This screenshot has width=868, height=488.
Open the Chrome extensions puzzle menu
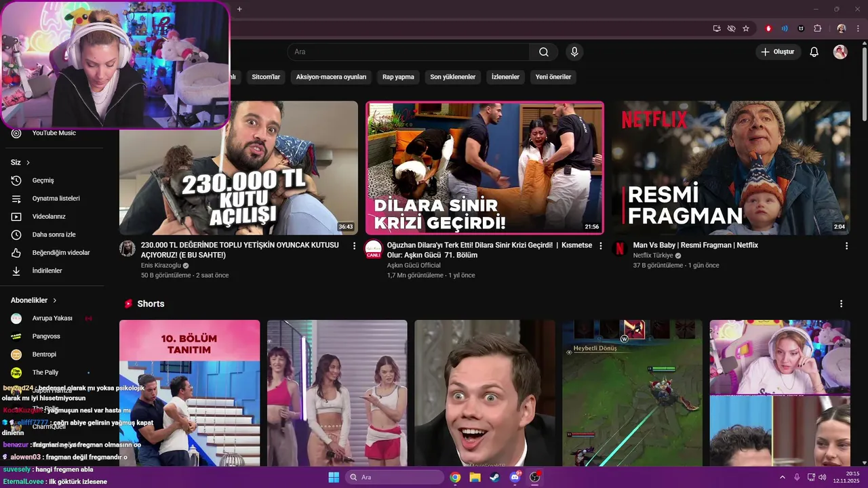pyautogui.click(x=817, y=28)
